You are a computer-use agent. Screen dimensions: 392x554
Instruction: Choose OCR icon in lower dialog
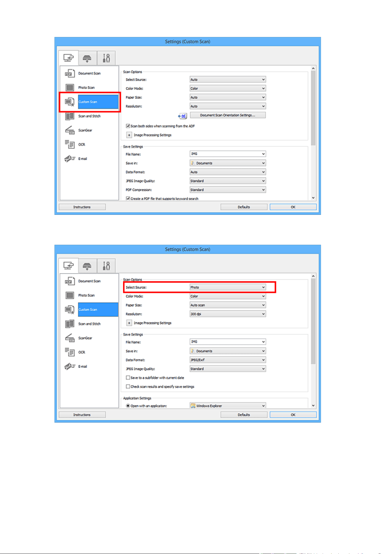click(x=70, y=352)
